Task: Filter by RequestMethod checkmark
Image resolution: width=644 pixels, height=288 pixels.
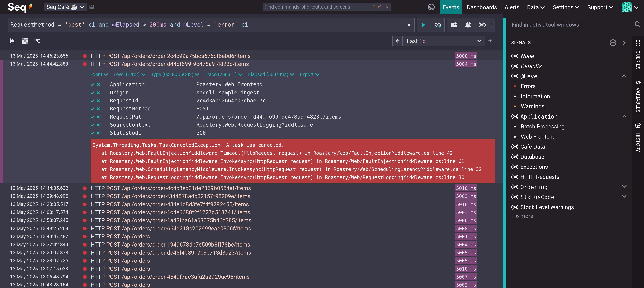Action: 93,109
